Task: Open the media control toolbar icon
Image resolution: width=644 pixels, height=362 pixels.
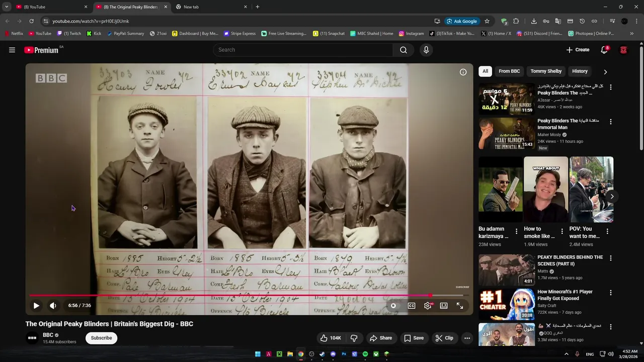Action: coord(612,21)
